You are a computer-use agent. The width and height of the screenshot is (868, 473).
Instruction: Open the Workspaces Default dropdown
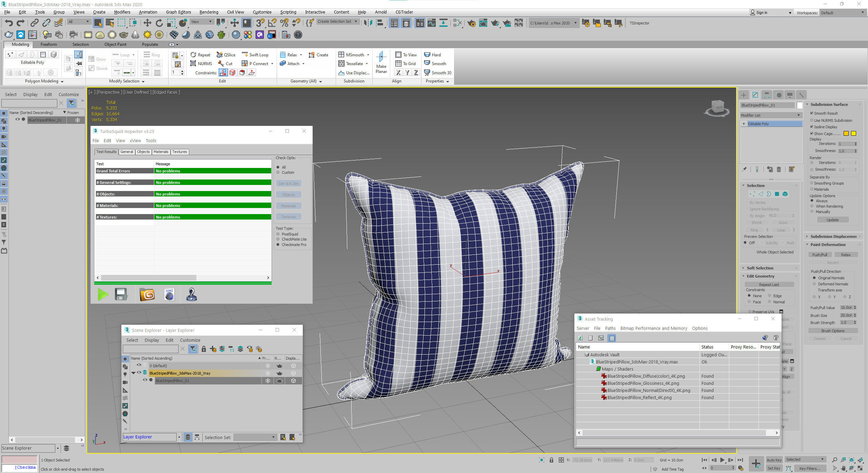pyautogui.click(x=843, y=13)
